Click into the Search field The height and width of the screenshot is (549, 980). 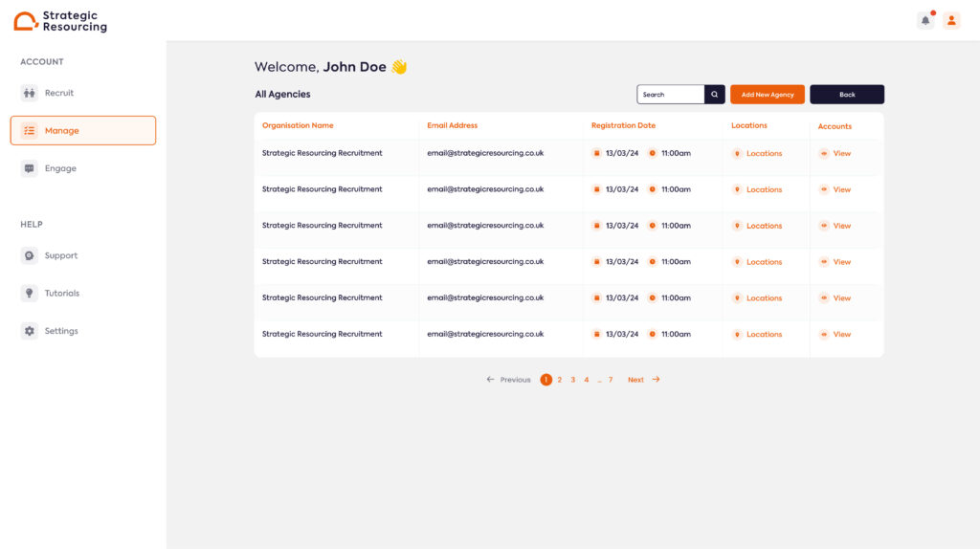[x=671, y=95]
